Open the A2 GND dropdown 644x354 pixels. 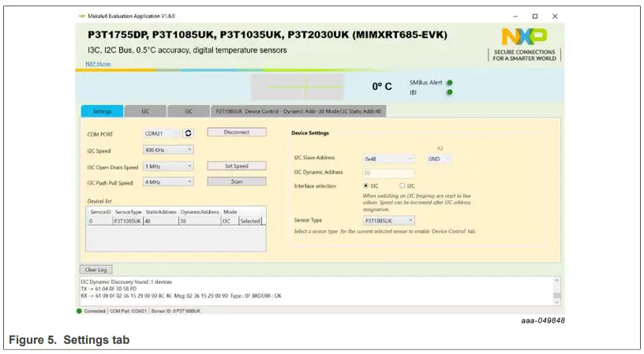click(x=439, y=158)
